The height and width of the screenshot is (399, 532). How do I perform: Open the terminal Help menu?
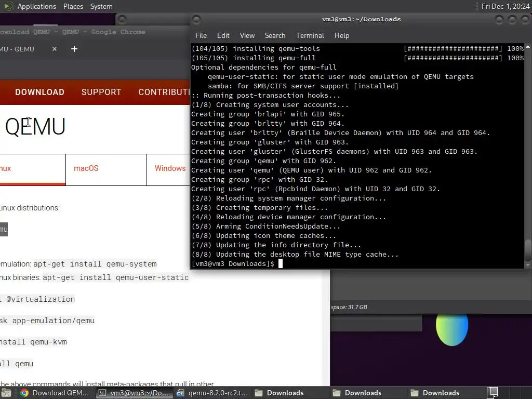(342, 36)
